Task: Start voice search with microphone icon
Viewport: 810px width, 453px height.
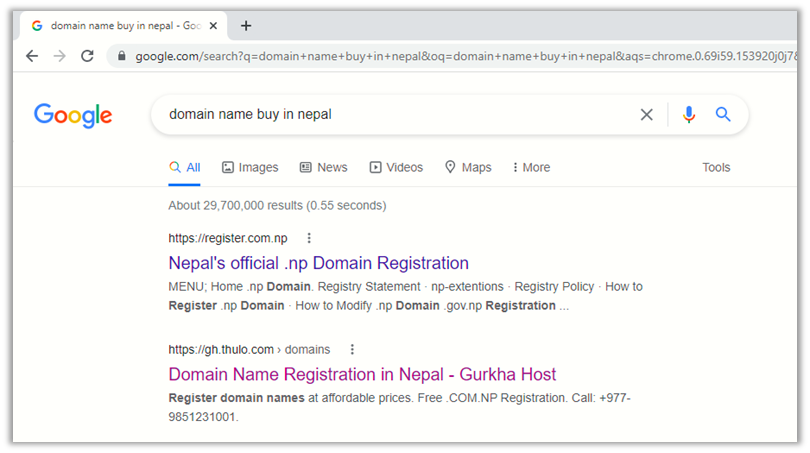Action: (x=689, y=114)
